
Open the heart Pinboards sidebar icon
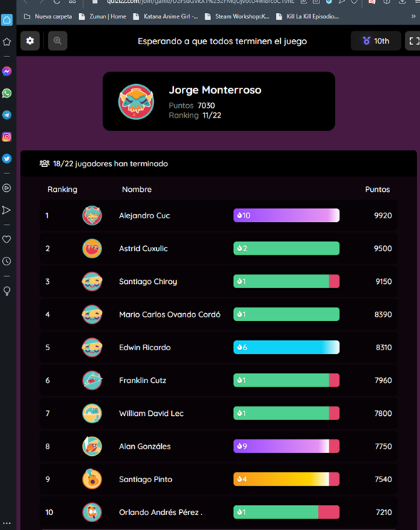[x=6, y=239]
